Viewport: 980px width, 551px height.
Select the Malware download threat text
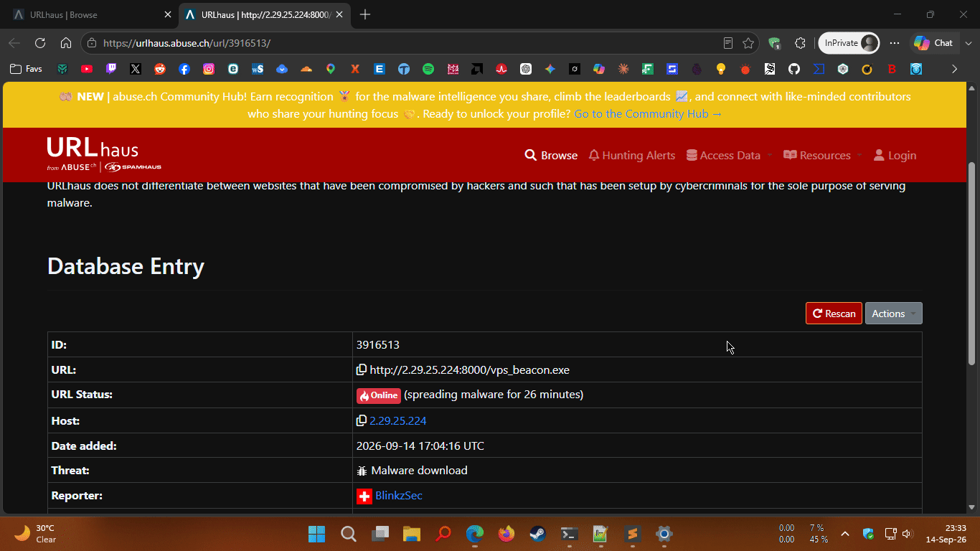point(420,471)
